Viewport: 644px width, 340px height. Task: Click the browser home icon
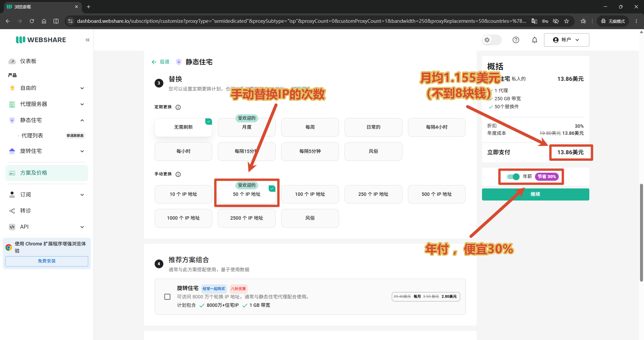(x=44, y=21)
